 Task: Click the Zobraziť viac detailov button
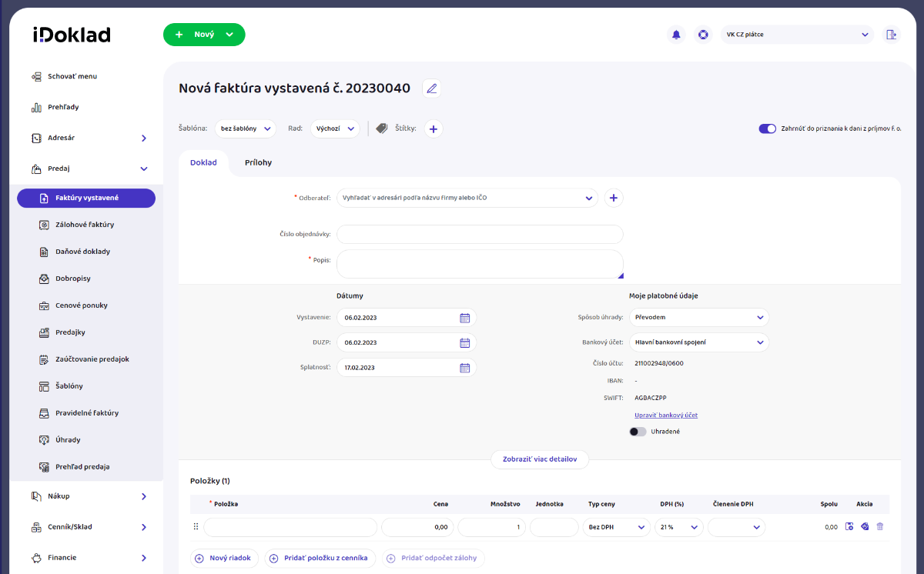[x=539, y=459]
